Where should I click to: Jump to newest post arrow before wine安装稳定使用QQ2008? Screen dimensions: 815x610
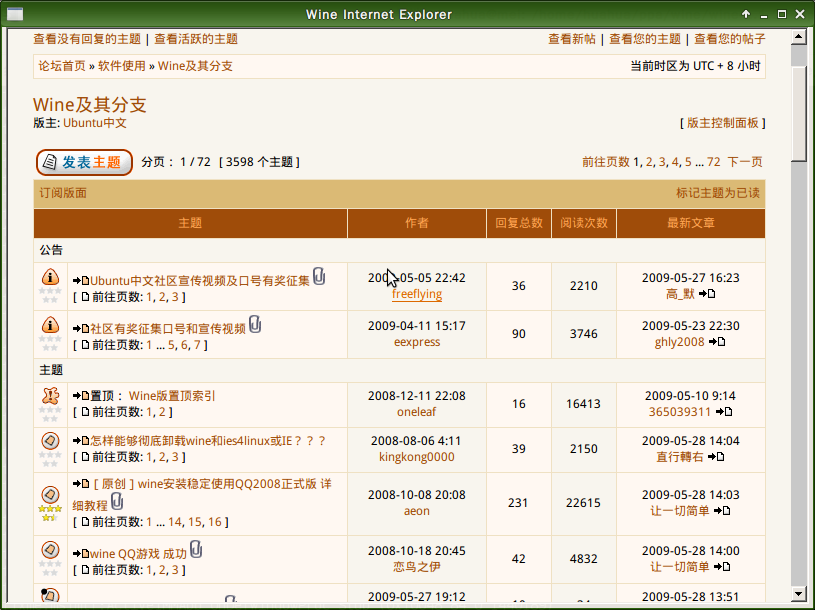tap(81, 484)
